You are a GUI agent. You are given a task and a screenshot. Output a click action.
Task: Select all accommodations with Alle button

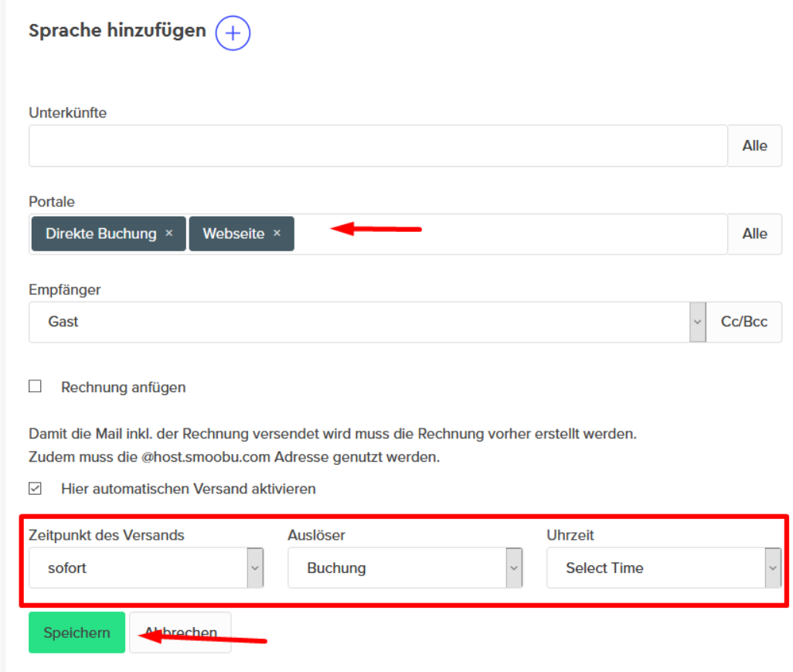pyautogui.click(x=754, y=145)
